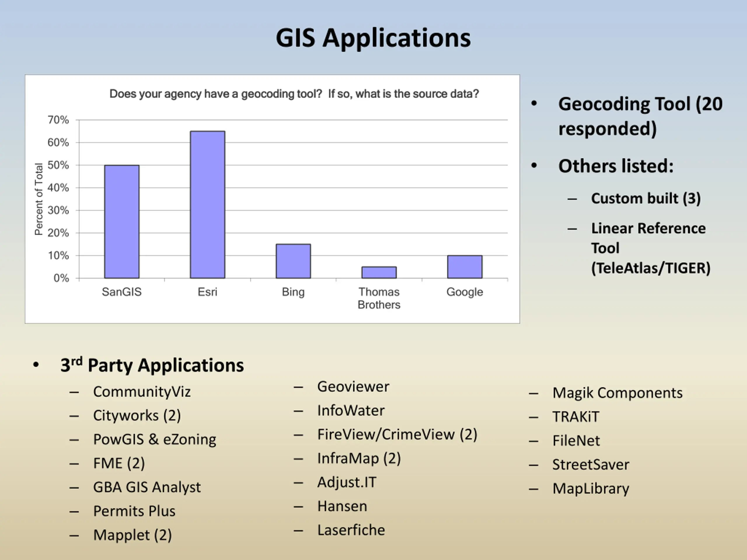Select 'Linear Reference Tool (TeleAtlas/TIGER)' sub-bullet

click(651, 248)
